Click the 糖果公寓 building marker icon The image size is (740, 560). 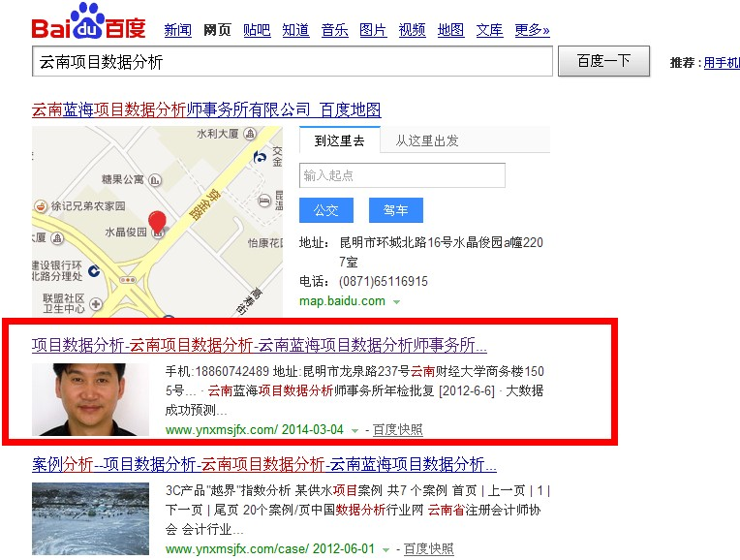(x=155, y=180)
